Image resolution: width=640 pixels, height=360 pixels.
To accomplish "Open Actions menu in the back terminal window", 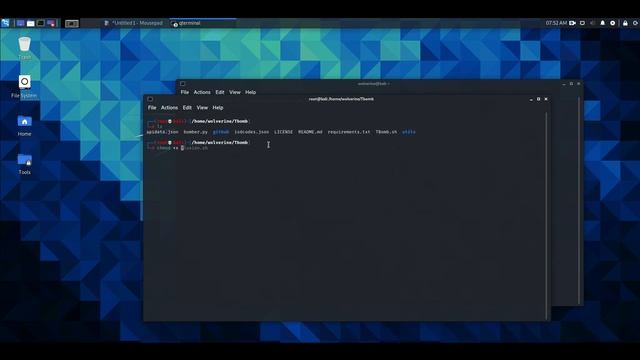I will click(x=202, y=92).
